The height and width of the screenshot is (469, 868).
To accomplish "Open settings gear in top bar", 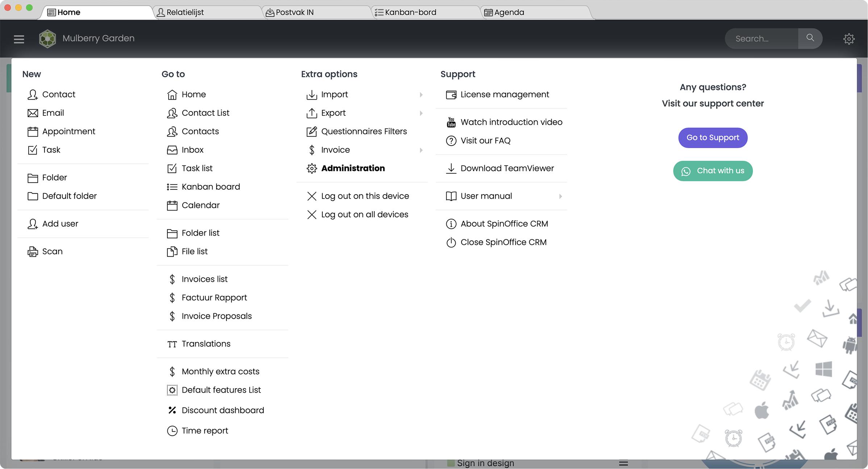I will pos(849,39).
